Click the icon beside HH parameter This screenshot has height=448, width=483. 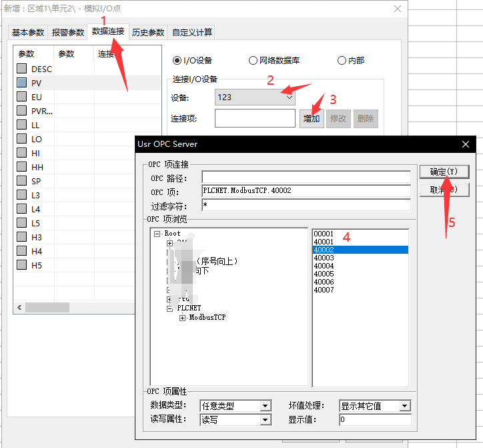[x=22, y=167]
